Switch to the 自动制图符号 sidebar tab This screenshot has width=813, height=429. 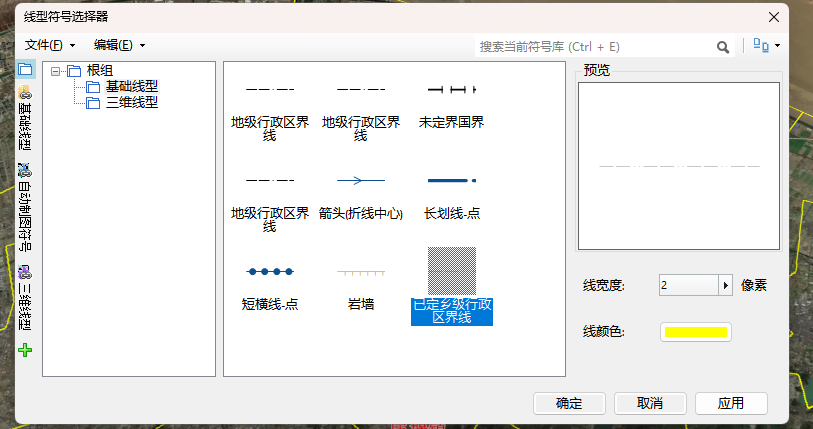click(x=25, y=206)
